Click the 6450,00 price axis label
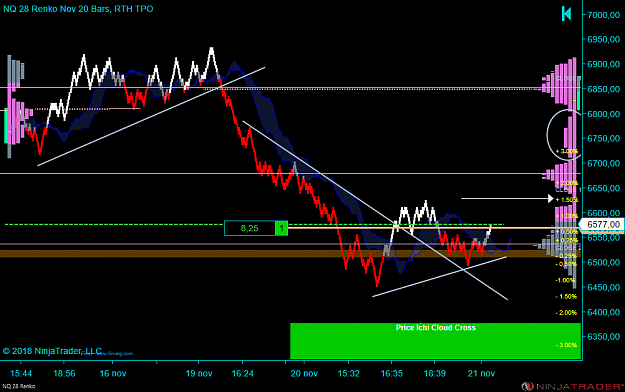Viewport: 625px width, 392px height. pyautogui.click(x=603, y=287)
